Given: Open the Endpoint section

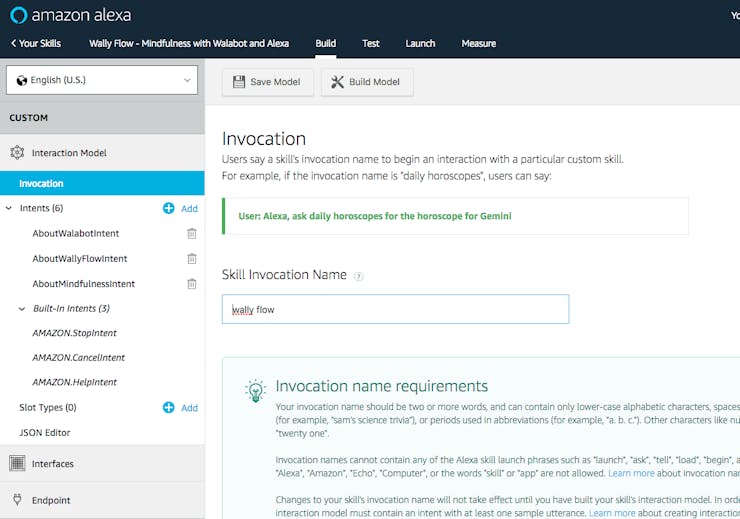Looking at the screenshot, I should pos(102,500).
